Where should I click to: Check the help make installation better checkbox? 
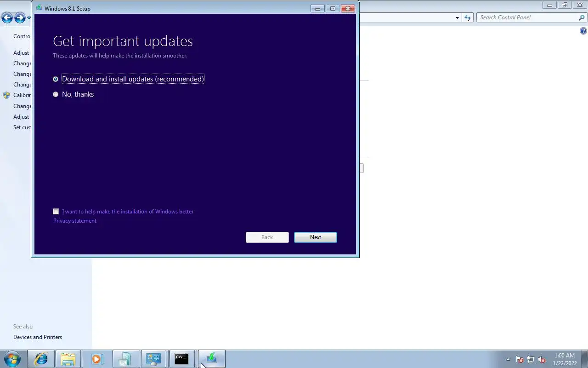[x=56, y=212]
